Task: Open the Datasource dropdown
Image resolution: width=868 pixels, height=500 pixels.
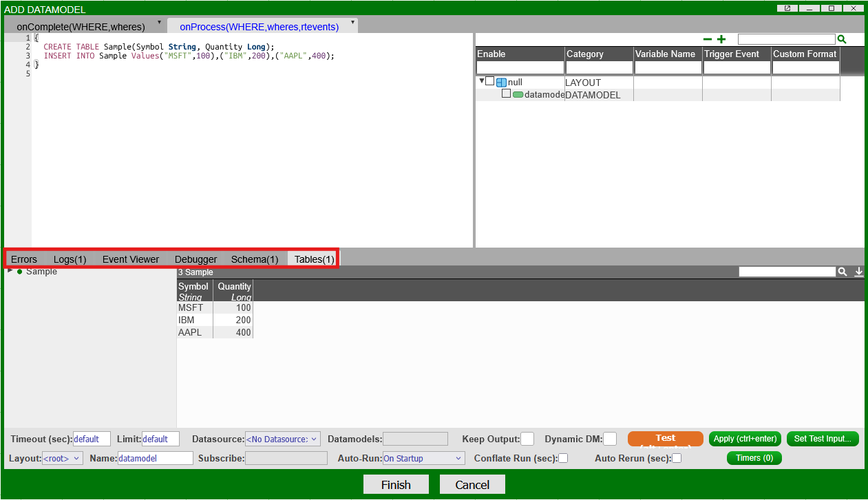Action: point(283,439)
